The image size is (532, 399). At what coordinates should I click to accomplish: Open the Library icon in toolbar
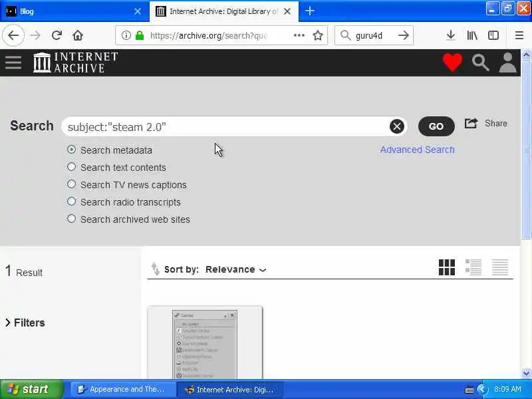pos(472,35)
